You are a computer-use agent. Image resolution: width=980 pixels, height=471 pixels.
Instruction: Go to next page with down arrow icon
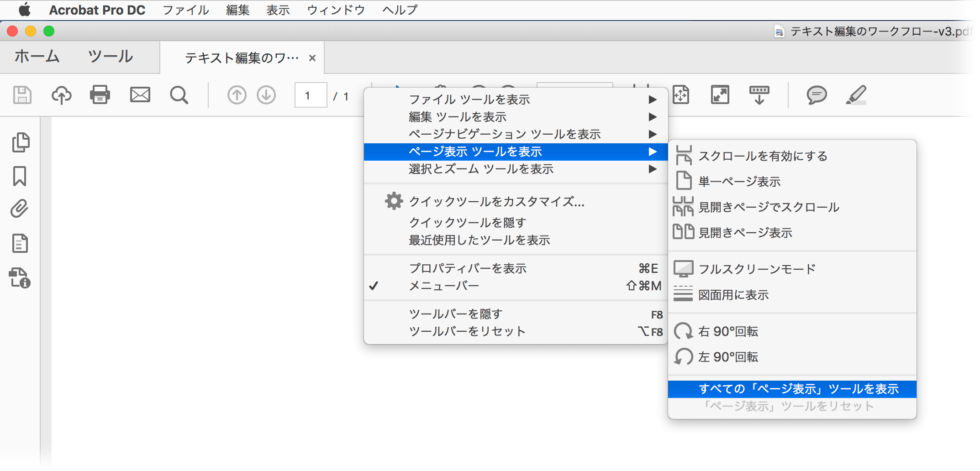pos(266,95)
